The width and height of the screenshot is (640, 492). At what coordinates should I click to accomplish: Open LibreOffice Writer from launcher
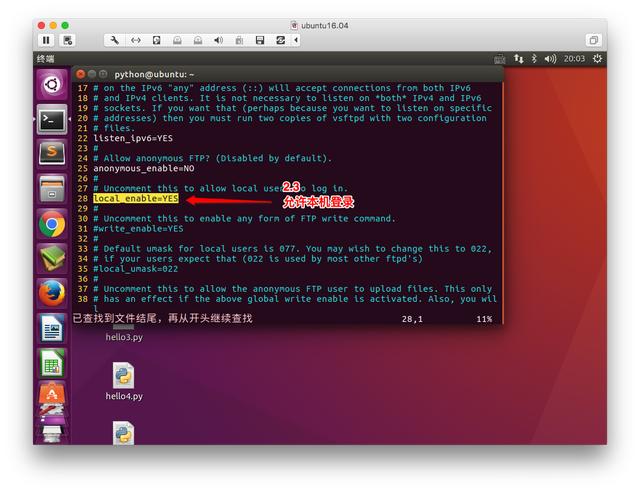52,328
